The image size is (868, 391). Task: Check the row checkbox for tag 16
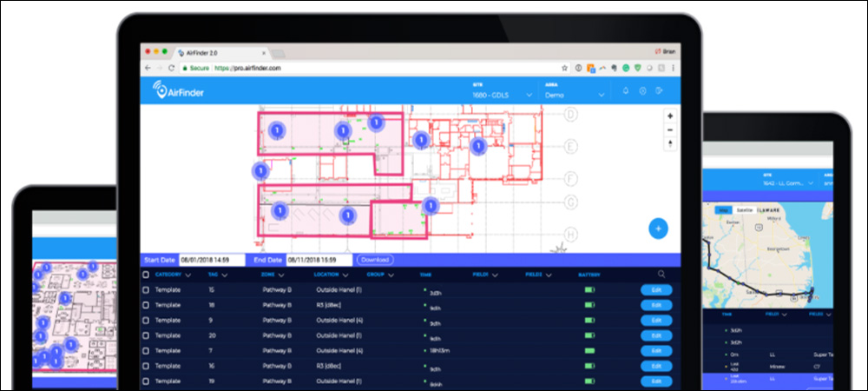pyautogui.click(x=146, y=366)
